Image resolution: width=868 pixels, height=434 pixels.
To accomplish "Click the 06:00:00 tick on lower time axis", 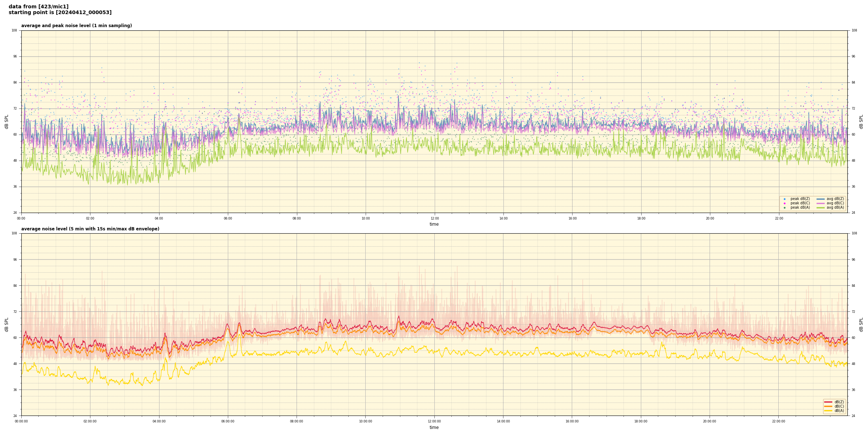I will click(228, 421).
